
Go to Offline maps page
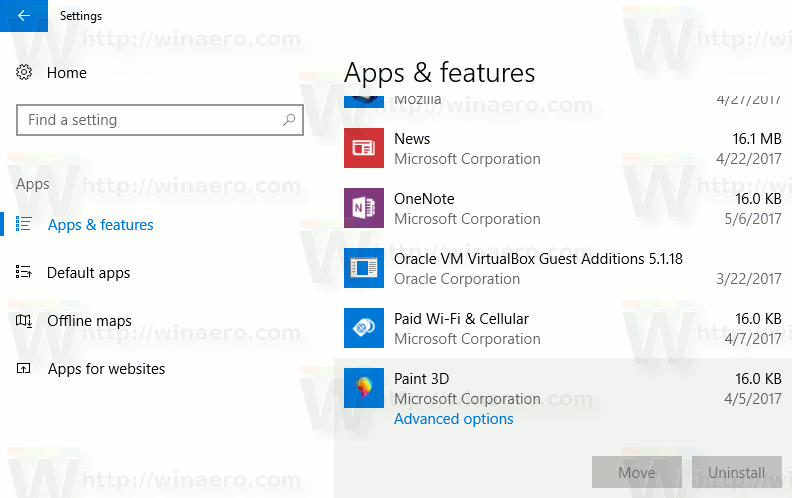(x=89, y=321)
